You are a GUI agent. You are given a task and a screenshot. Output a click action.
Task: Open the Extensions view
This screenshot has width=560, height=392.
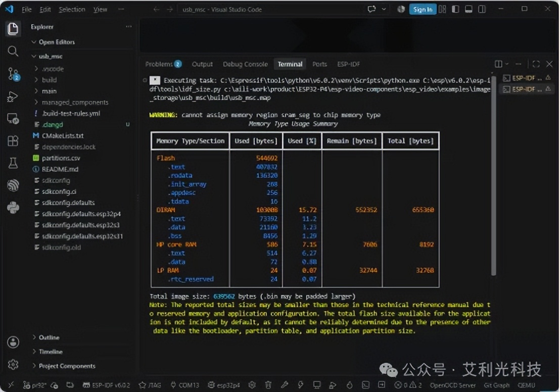pos(13,141)
